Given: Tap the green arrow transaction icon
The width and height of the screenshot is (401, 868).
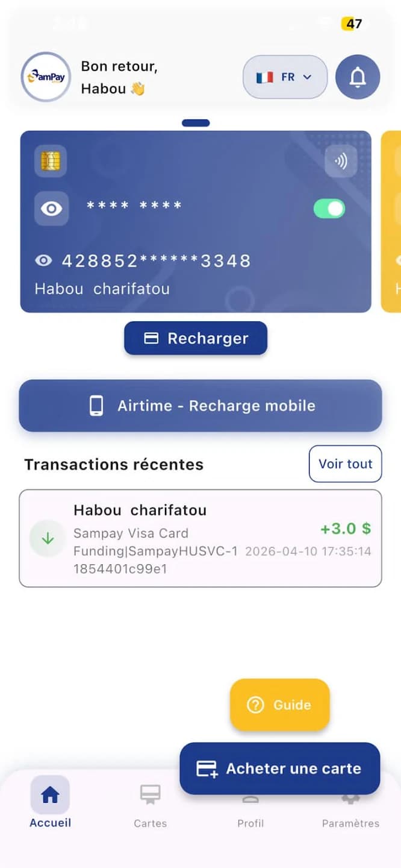Looking at the screenshot, I should pyautogui.click(x=48, y=538).
